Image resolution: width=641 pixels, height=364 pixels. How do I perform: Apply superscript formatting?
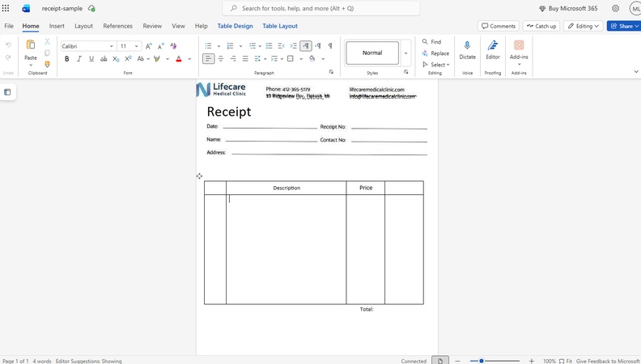tap(128, 59)
